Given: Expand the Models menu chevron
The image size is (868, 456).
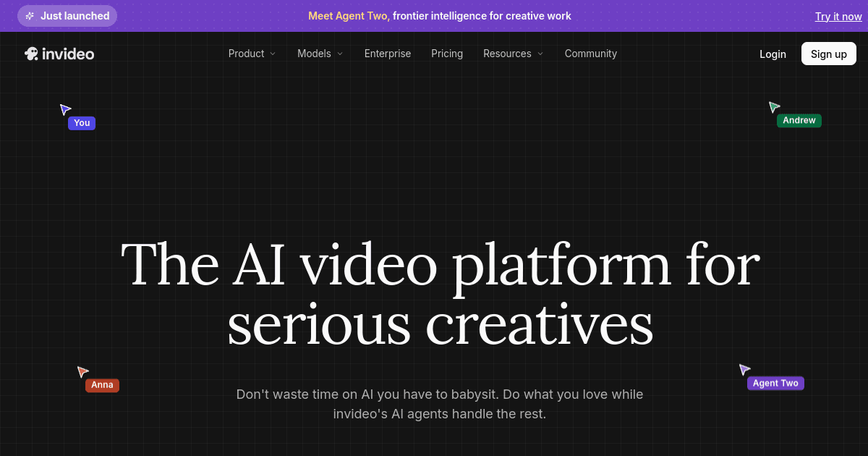Looking at the screenshot, I should point(340,54).
